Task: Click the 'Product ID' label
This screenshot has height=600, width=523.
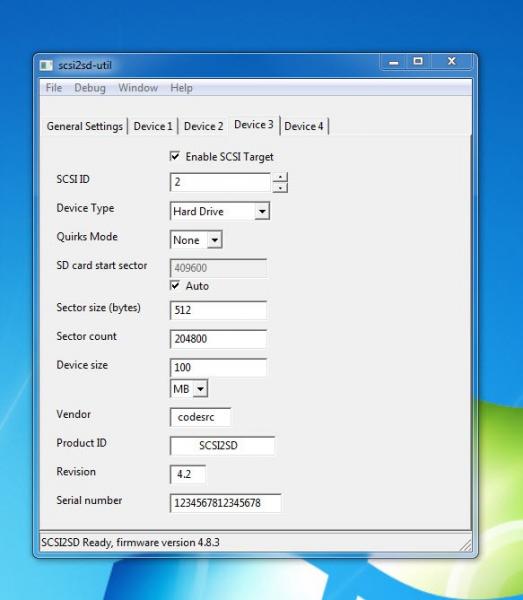Action: click(x=81, y=443)
